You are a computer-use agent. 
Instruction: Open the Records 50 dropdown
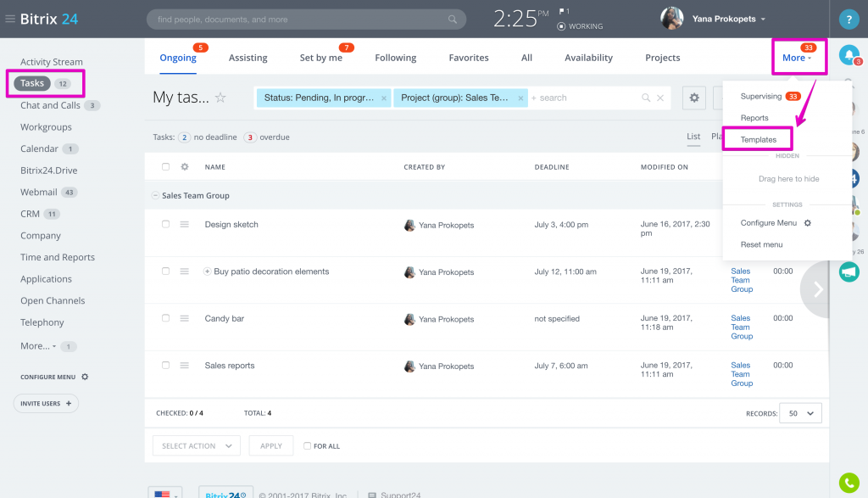click(x=800, y=413)
